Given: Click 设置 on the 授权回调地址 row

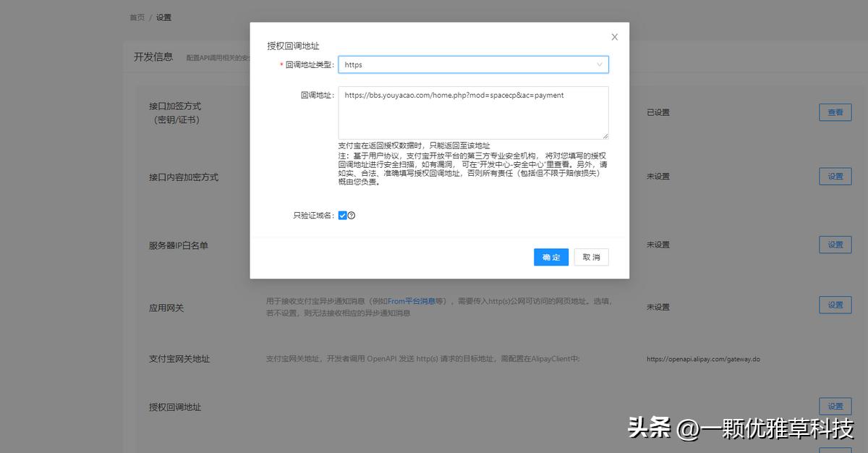Looking at the screenshot, I should click(x=835, y=406).
